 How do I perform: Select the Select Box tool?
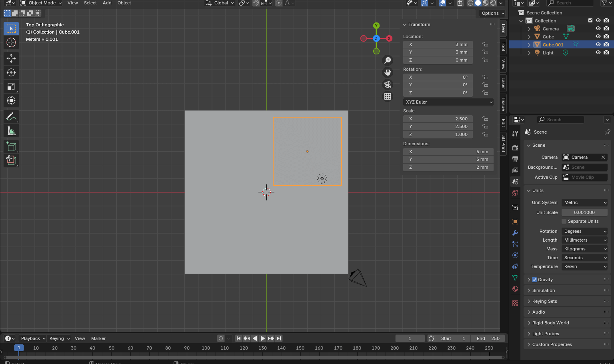pyautogui.click(x=11, y=28)
